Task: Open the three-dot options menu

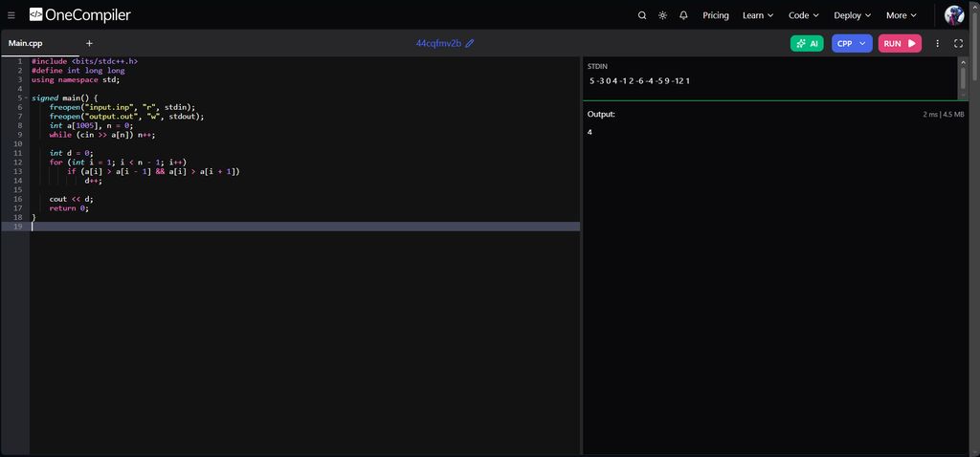Action: (x=937, y=43)
